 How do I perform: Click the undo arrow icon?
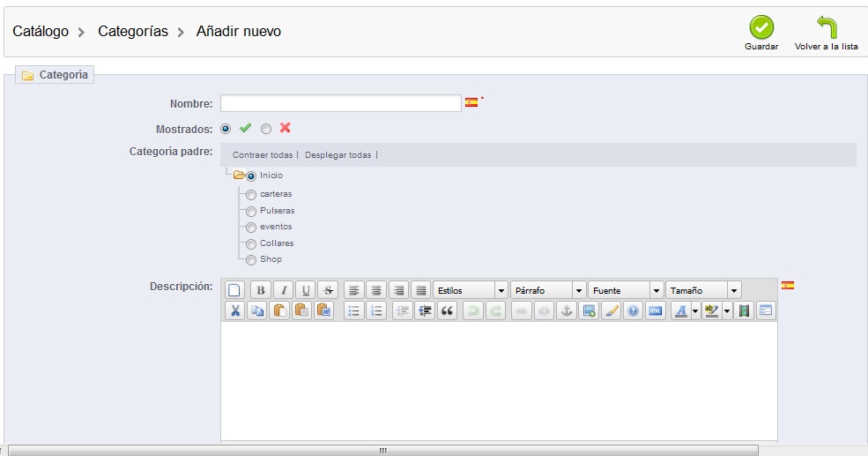(472, 310)
